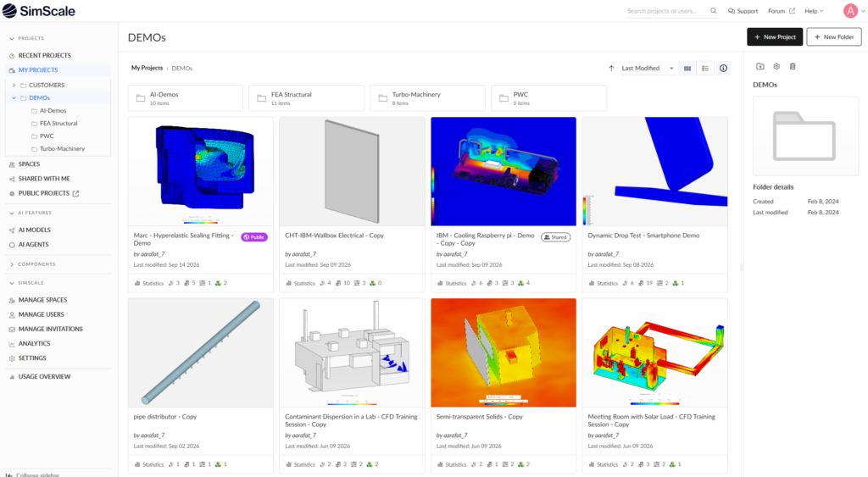Click My Projects breadcrumb
The image size is (868, 477).
click(x=147, y=68)
